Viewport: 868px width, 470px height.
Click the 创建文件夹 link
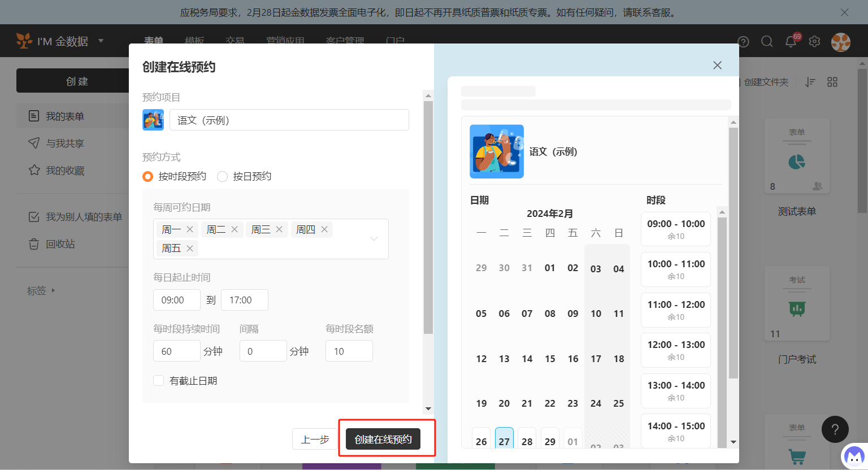[x=766, y=82]
